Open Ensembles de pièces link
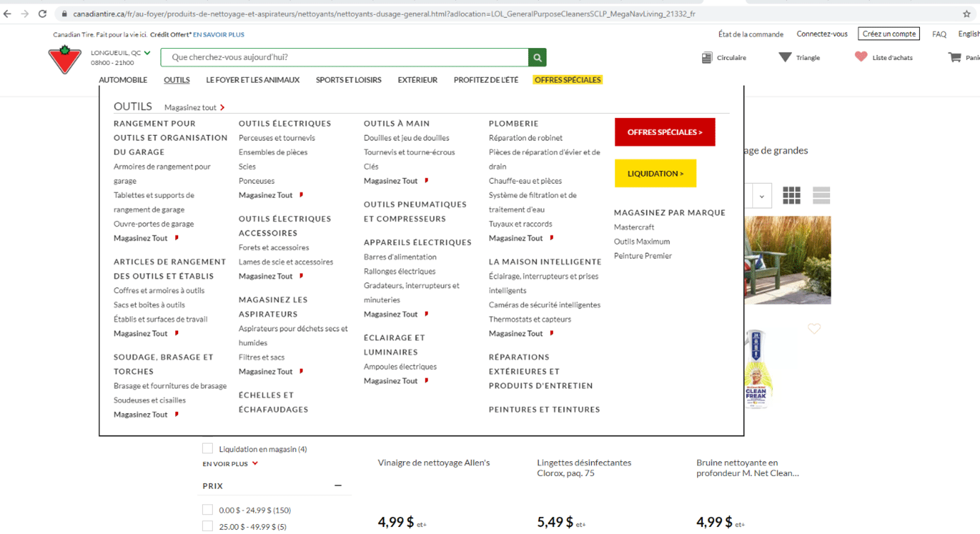The width and height of the screenshot is (980, 534). tap(273, 152)
